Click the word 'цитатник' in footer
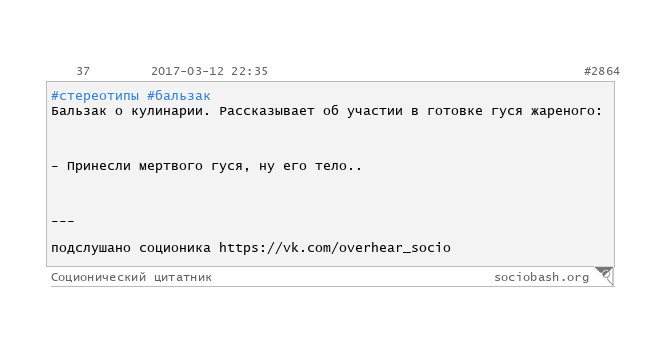Image resolution: width=653 pixels, height=360 pixels. (183, 278)
